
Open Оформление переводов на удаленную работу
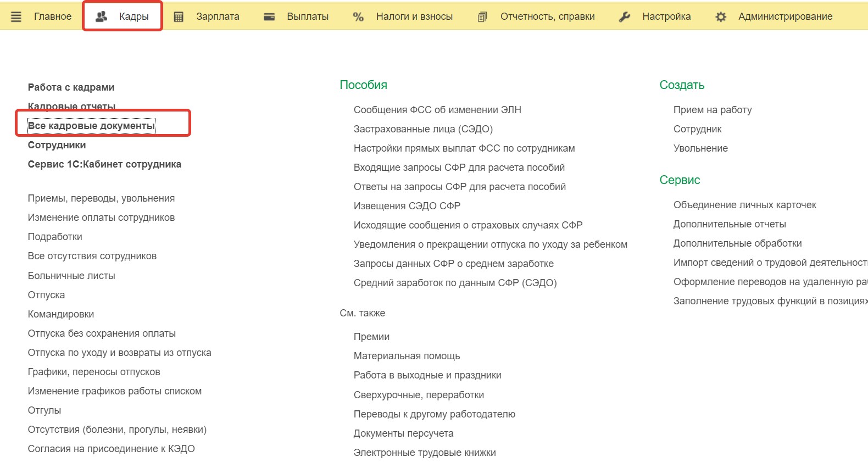coord(771,282)
